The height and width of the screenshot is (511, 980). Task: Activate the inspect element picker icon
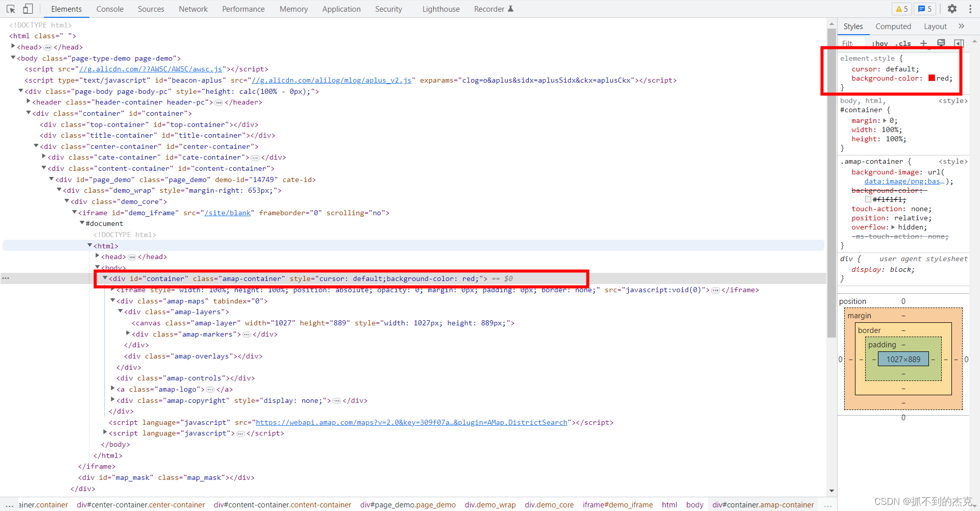pyautogui.click(x=11, y=9)
